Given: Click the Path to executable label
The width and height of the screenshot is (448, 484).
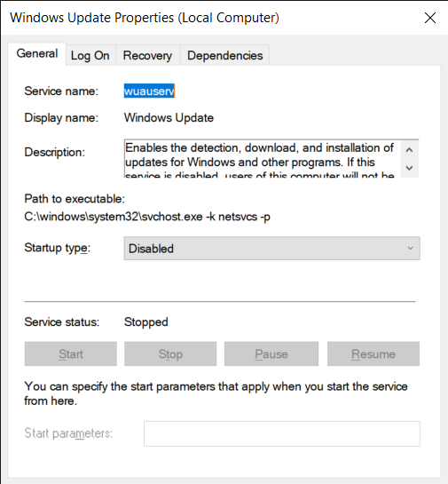Looking at the screenshot, I should (75, 199).
